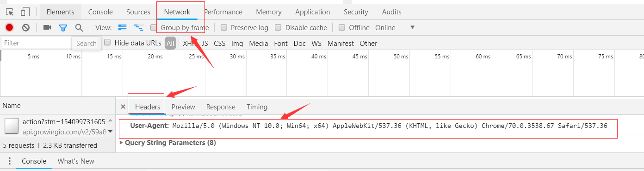Filter requests by Font type
Viewport: 644px width, 171px height.
(x=281, y=43)
